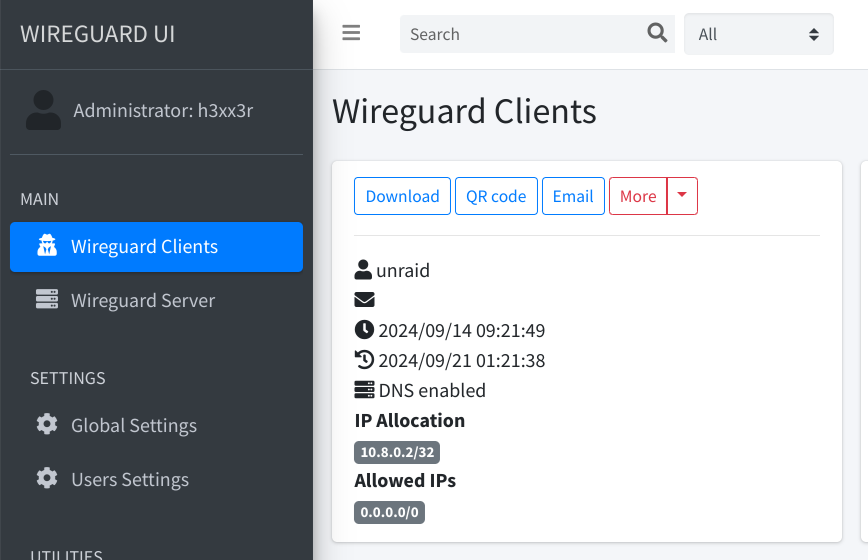Click the server icon beside Wireguard Server

pos(47,299)
